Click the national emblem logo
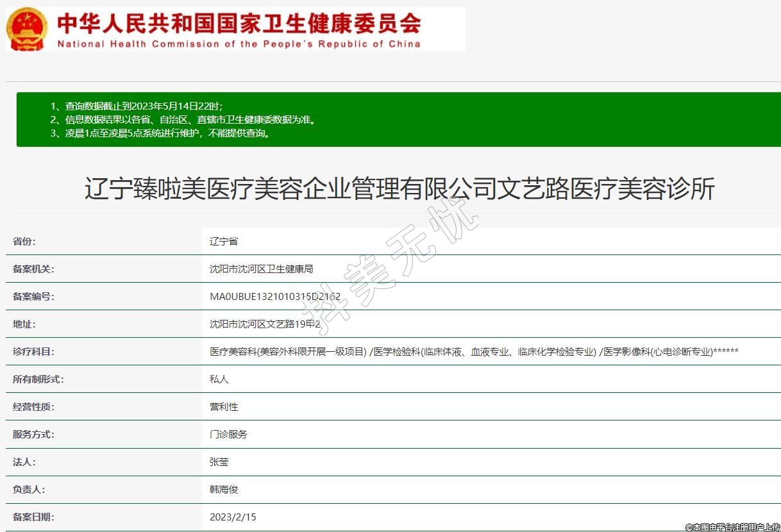 click(27, 29)
